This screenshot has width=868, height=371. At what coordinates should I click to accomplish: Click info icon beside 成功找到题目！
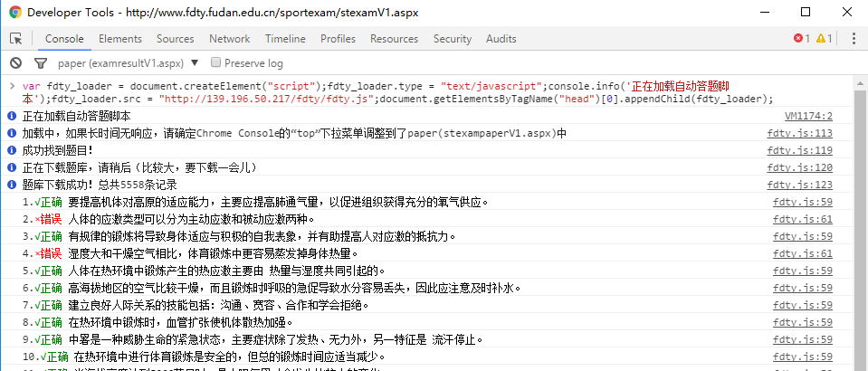click(12, 150)
